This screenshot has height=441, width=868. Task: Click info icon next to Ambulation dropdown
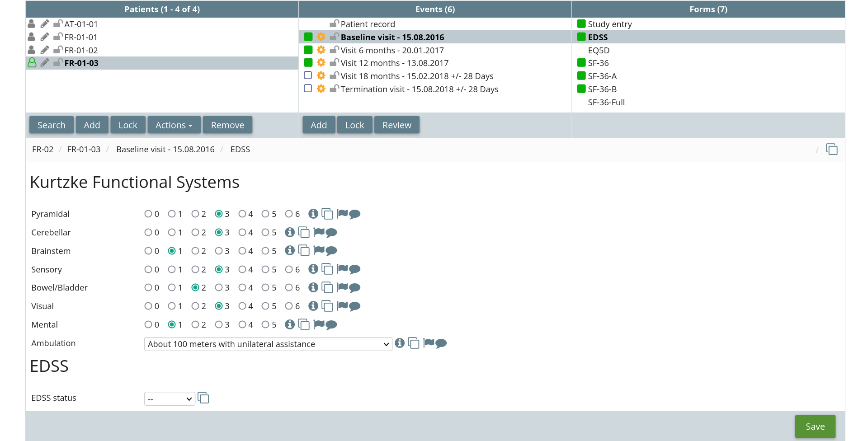pyautogui.click(x=399, y=343)
